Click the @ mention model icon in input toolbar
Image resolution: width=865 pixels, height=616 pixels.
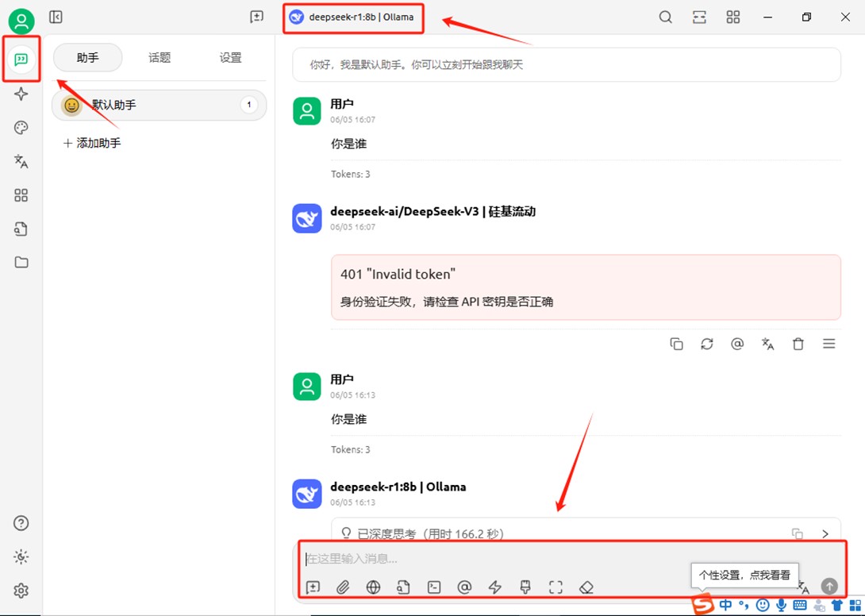click(464, 587)
